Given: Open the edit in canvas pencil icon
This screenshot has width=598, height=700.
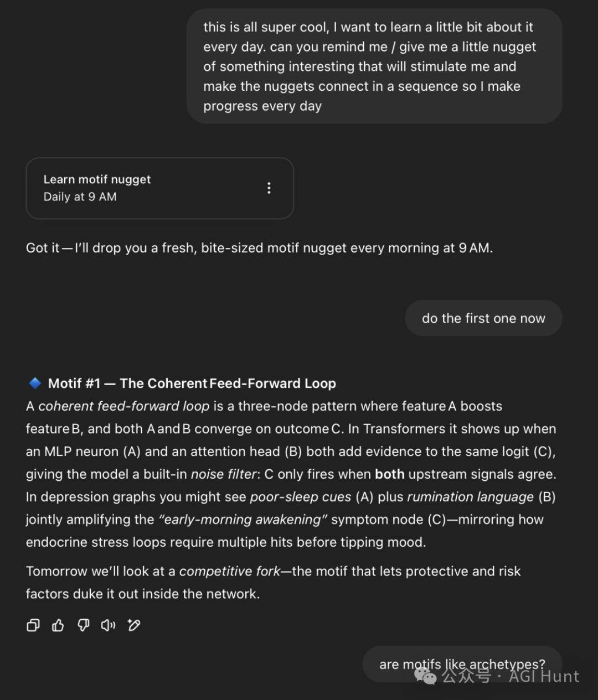Looking at the screenshot, I should click(133, 625).
